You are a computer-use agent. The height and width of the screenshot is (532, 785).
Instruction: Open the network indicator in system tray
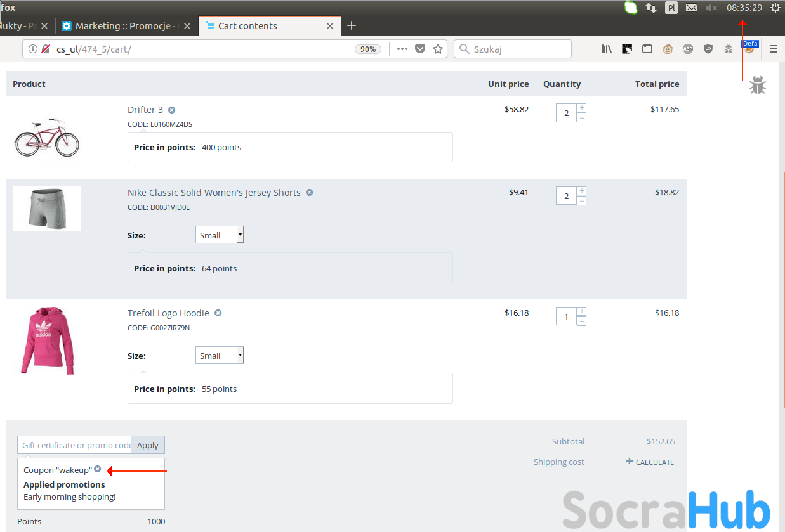651,8
